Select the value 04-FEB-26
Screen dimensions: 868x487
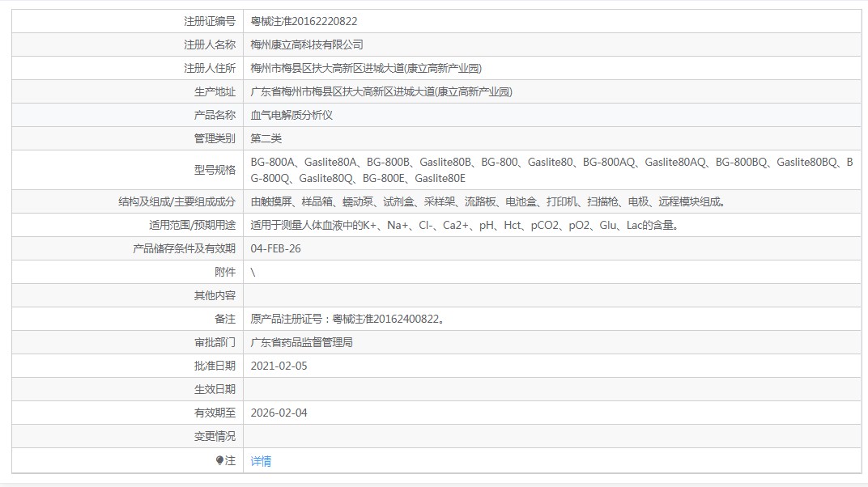pos(275,248)
